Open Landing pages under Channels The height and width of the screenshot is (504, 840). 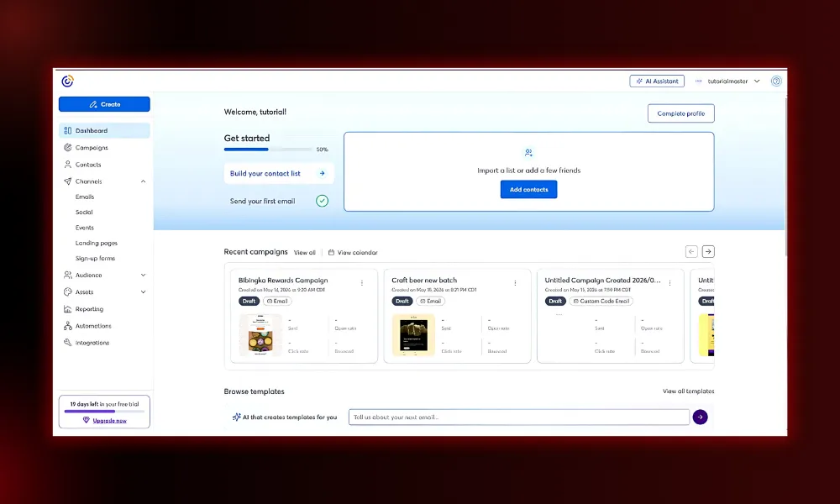(97, 243)
